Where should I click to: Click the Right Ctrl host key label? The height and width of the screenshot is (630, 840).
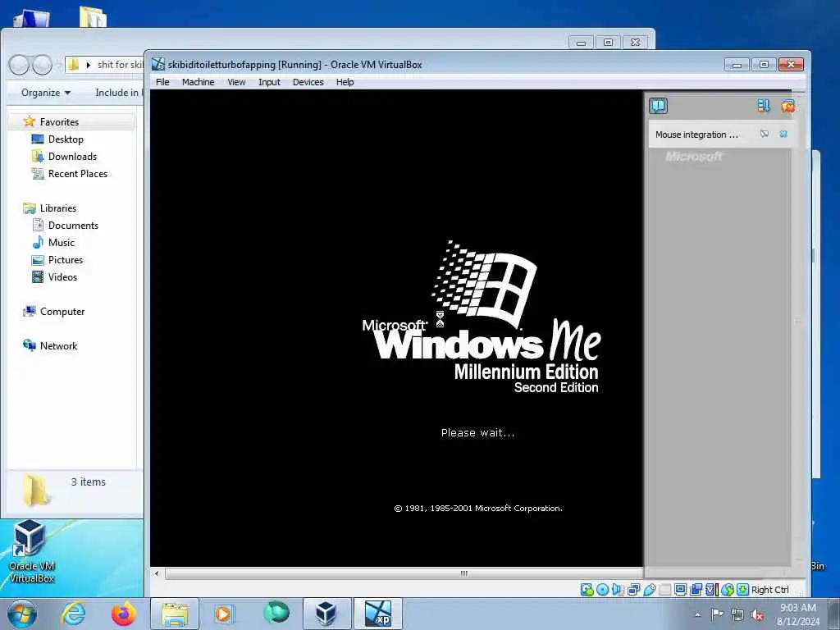point(769,590)
